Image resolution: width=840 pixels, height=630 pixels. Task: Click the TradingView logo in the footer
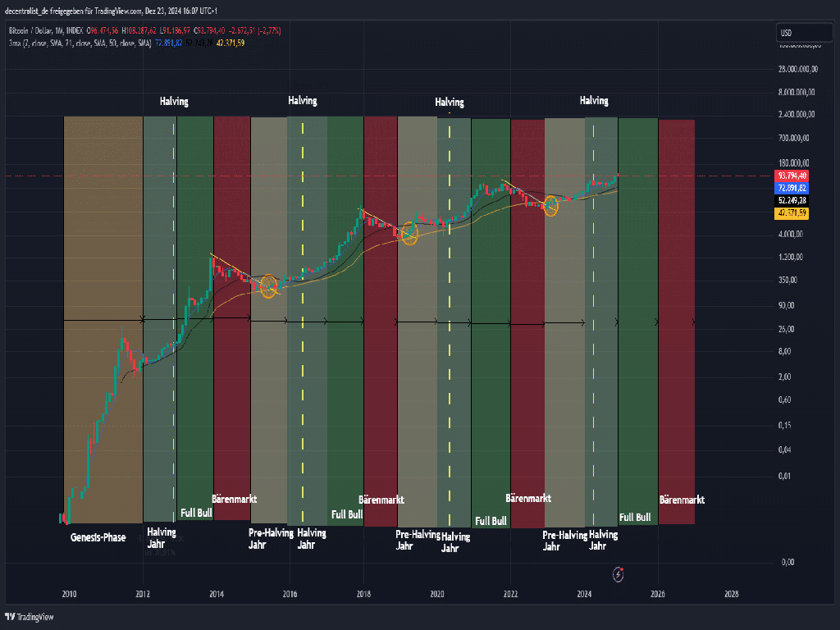24,617
